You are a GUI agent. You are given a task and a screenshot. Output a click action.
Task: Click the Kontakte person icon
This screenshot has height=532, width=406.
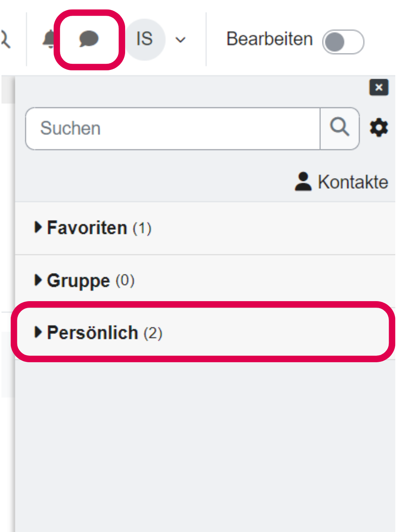click(x=303, y=182)
